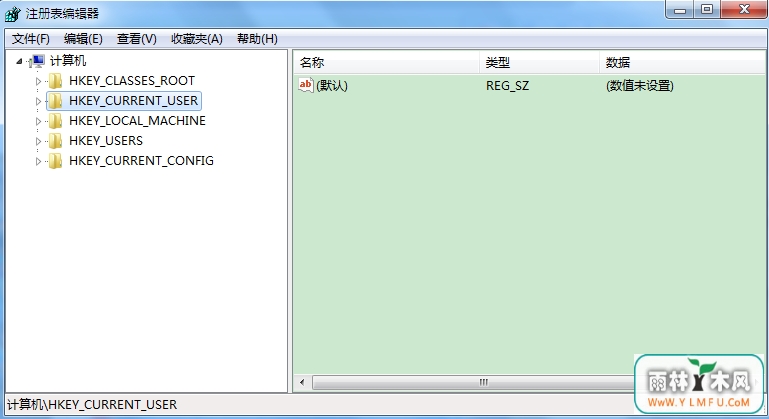Click the REG_SZ type cell
This screenshot has width=769, height=419.
(508, 86)
